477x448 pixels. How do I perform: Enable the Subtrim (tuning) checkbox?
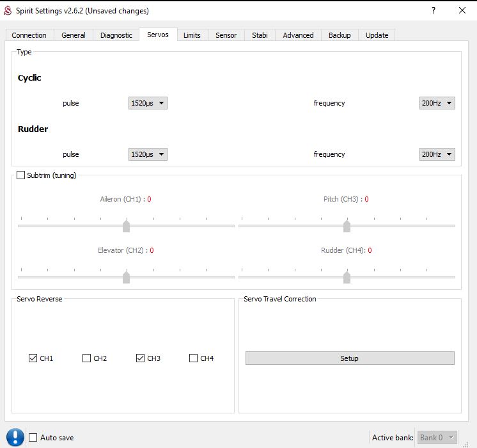[21, 175]
